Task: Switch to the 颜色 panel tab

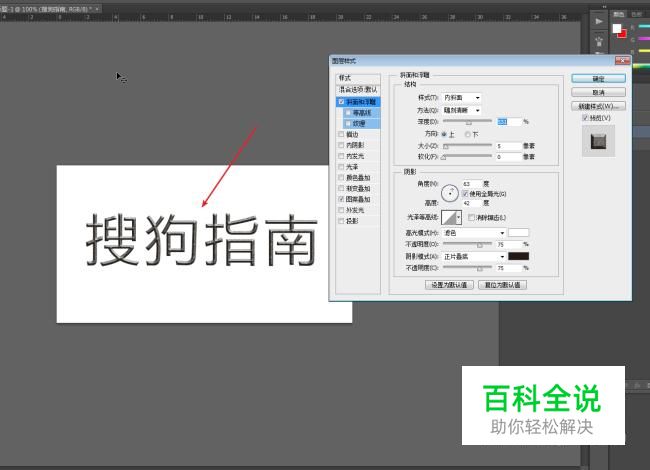Action: [x=618, y=14]
